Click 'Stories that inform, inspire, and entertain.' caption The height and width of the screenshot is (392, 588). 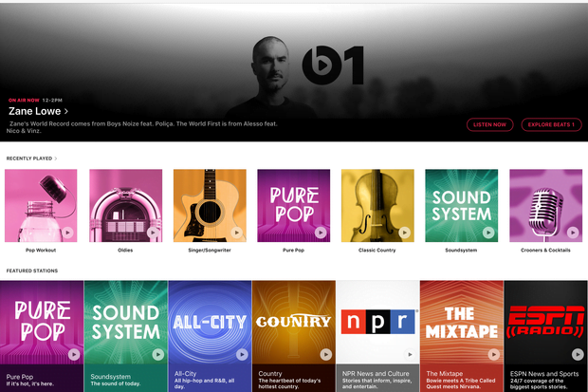pyautogui.click(x=377, y=383)
